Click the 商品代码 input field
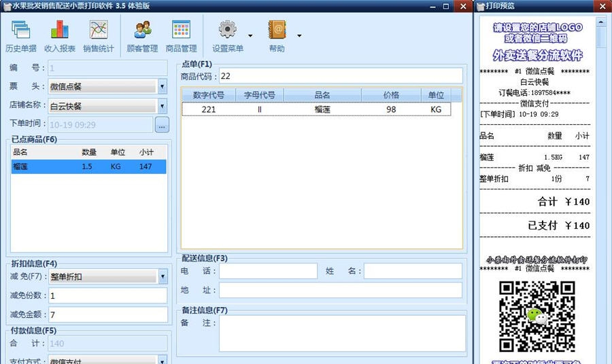The width and height of the screenshot is (612, 364). click(x=341, y=76)
